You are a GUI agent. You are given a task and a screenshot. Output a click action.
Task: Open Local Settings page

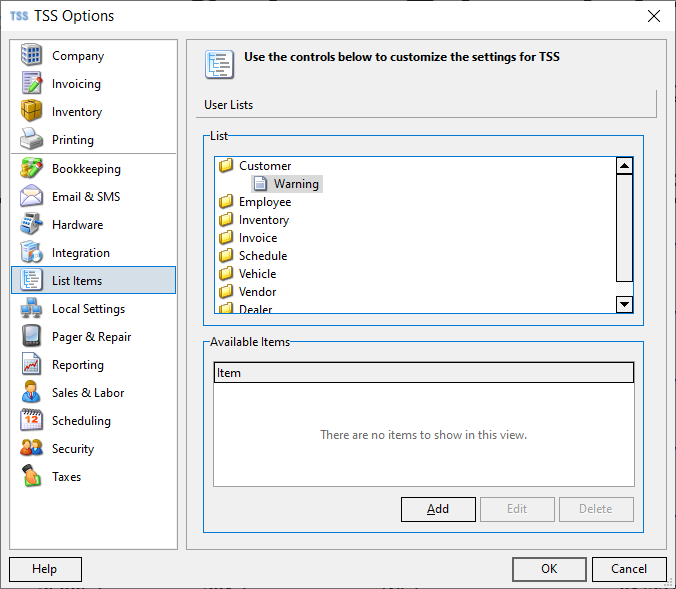click(x=88, y=309)
